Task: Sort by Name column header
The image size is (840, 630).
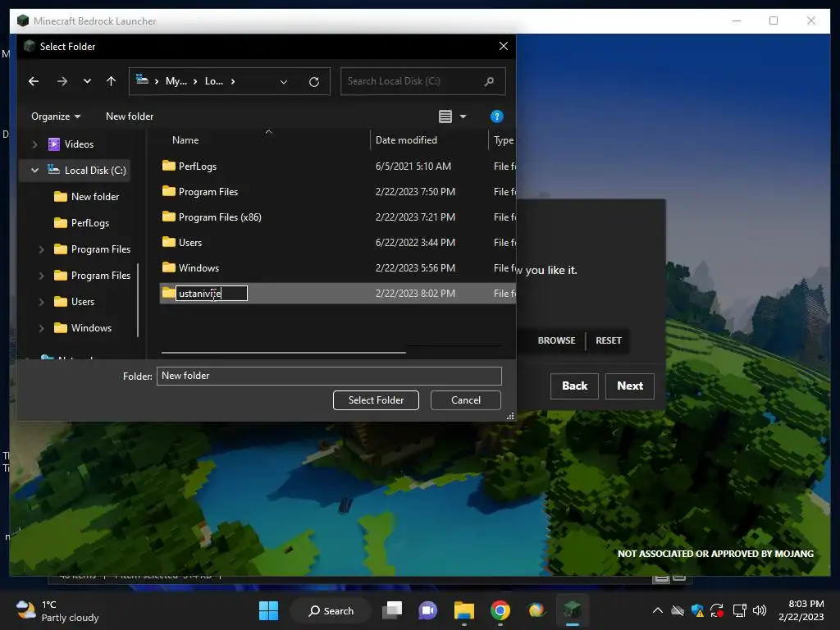Action: (185, 139)
